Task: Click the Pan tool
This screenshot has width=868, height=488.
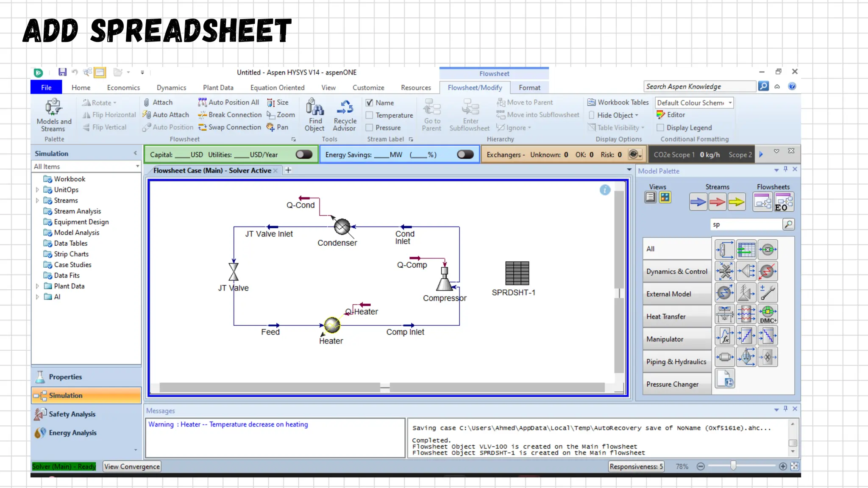Action: pos(278,127)
